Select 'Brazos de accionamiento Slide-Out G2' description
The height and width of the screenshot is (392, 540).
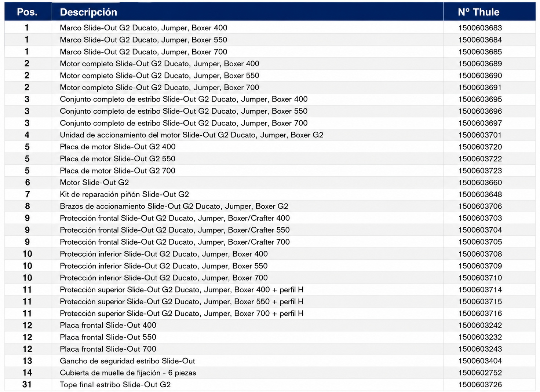174,206
